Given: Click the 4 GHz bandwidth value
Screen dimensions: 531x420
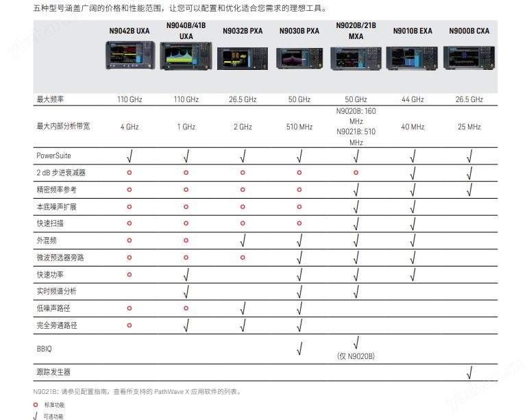Looking at the screenshot, I should click(x=129, y=127).
